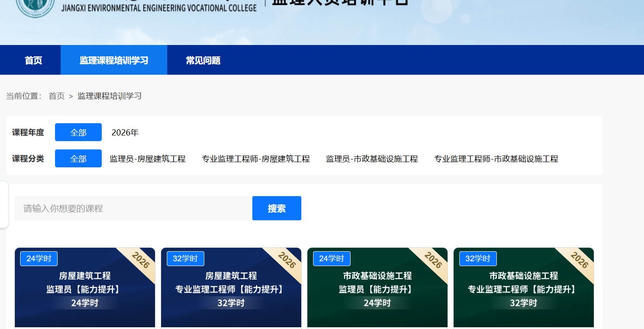Click the 当前位置 breadcrumb label

24,96
